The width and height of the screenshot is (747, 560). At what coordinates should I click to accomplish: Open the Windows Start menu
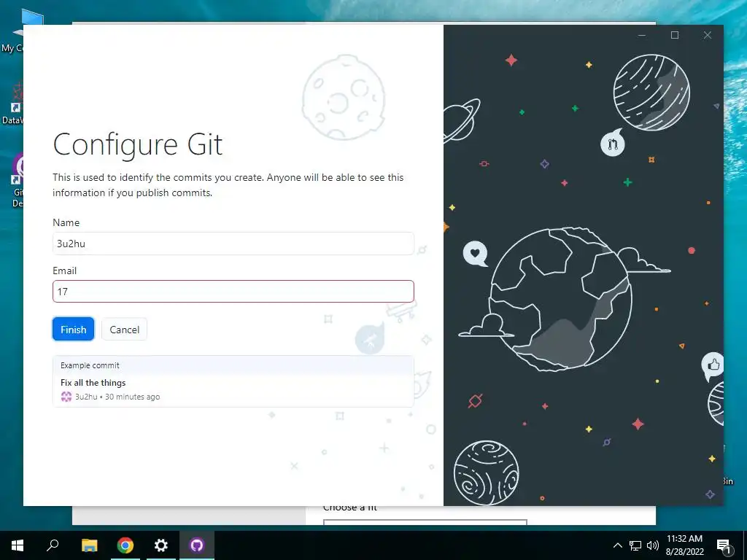[x=18, y=545]
